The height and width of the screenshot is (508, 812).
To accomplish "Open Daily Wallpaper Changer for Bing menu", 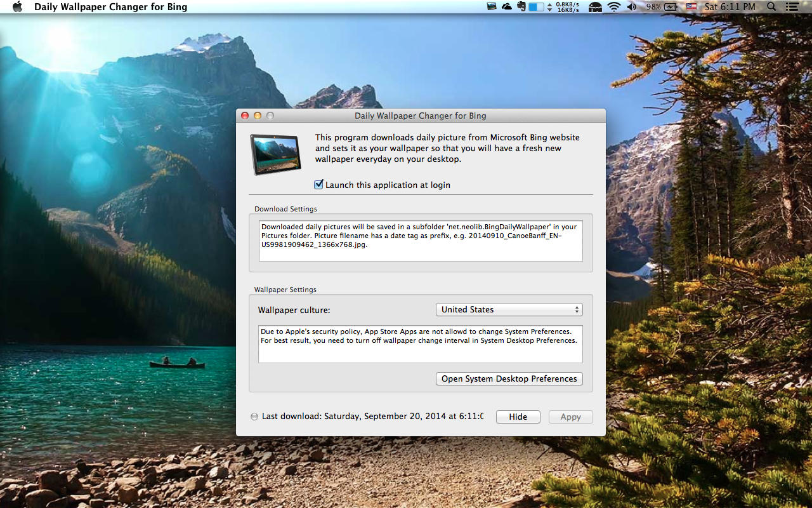I will [110, 7].
